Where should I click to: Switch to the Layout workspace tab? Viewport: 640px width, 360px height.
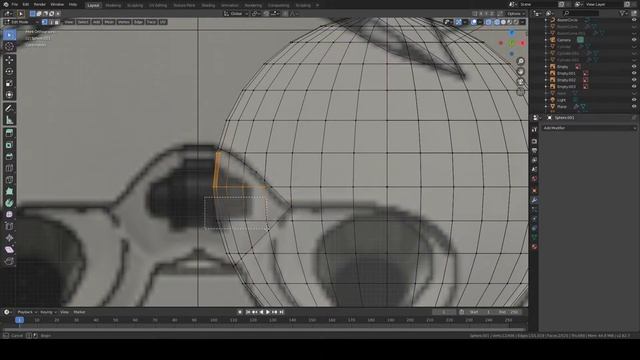(93, 5)
